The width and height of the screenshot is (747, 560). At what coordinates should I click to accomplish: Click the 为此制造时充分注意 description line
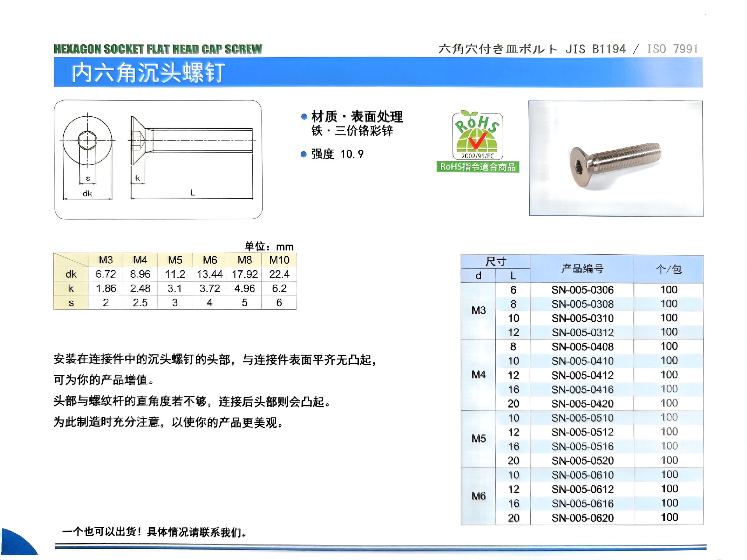tap(168, 422)
